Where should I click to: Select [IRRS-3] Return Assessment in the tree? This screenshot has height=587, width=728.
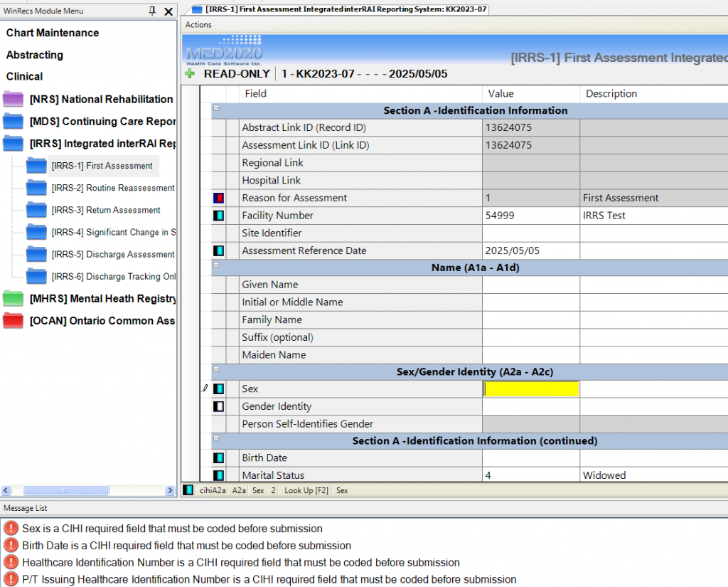point(107,210)
